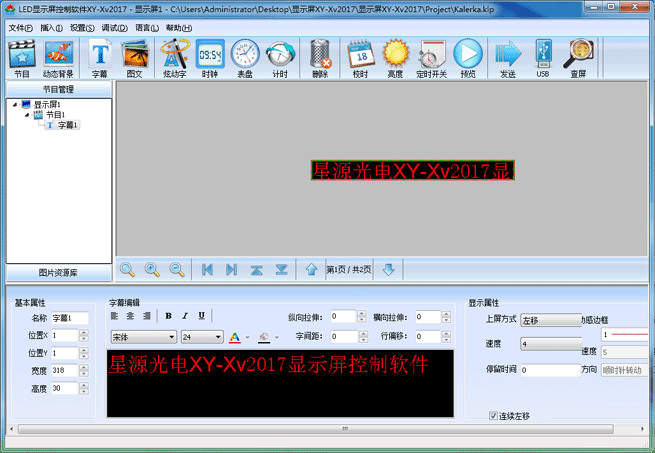Click the 字幕 subtitle tool icon
Screen dimensions: 655x453
(x=100, y=56)
